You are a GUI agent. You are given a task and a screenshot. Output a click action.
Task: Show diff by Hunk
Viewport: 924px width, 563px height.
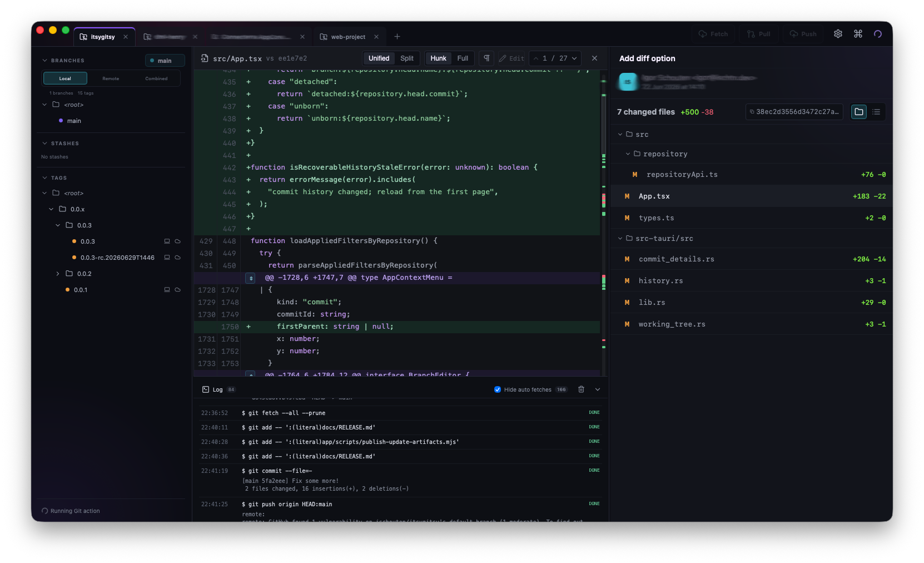pyautogui.click(x=438, y=58)
